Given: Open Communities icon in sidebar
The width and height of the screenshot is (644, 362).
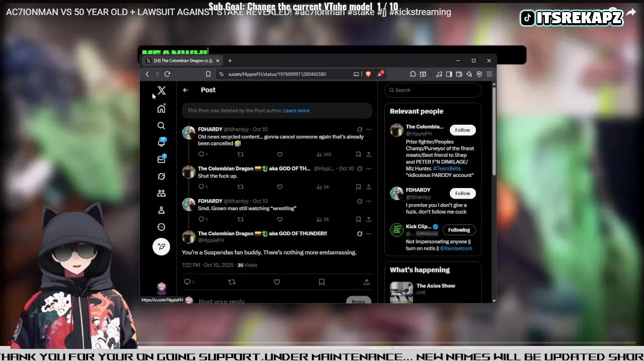Looking at the screenshot, I should tap(161, 193).
